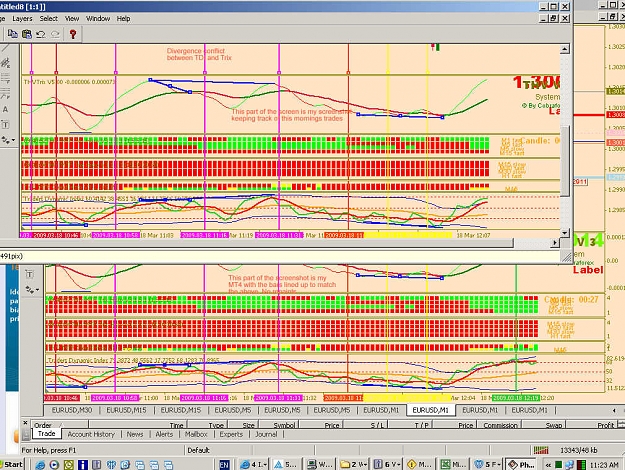Click the blue 'i' icon in the quick launch bar
Screen dimensions: 625x470
(83, 465)
